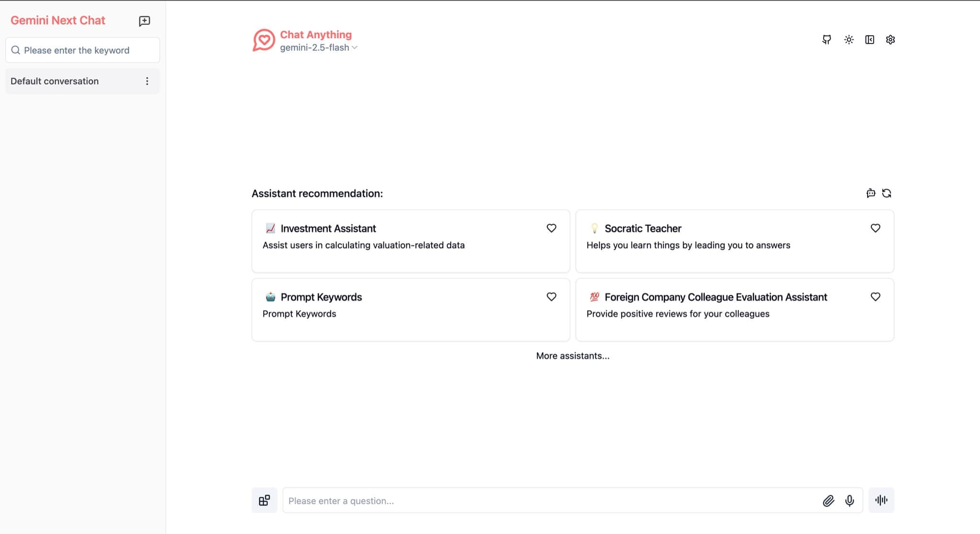Viewport: 980px width, 534px height.
Task: Start a new conversation from the sidebar
Action: pos(144,21)
